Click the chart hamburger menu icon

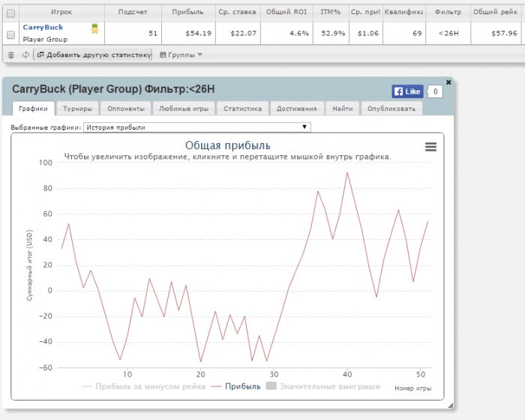[430, 147]
